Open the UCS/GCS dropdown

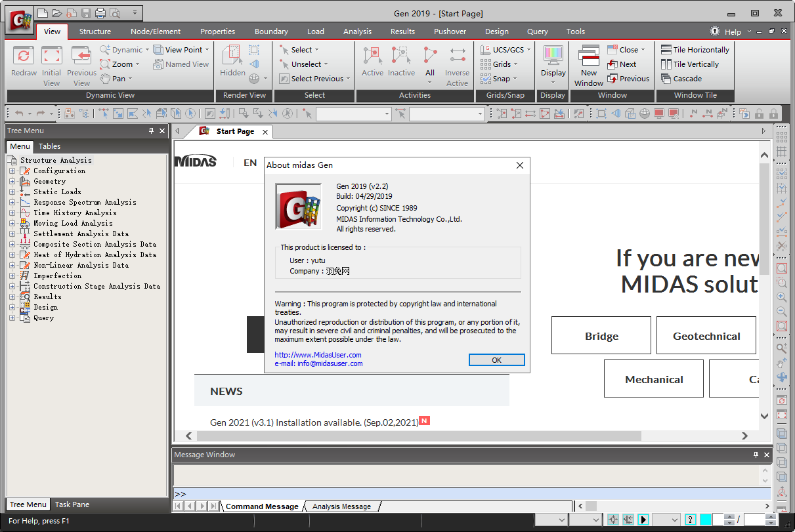(504, 50)
